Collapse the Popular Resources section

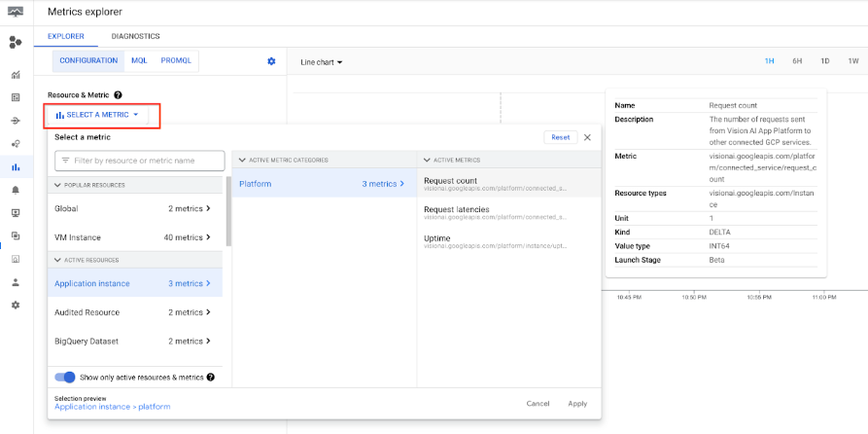coord(57,185)
